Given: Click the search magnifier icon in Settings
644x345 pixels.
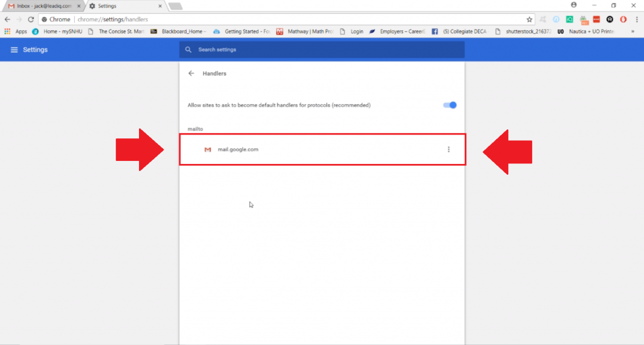Looking at the screenshot, I should (x=188, y=50).
